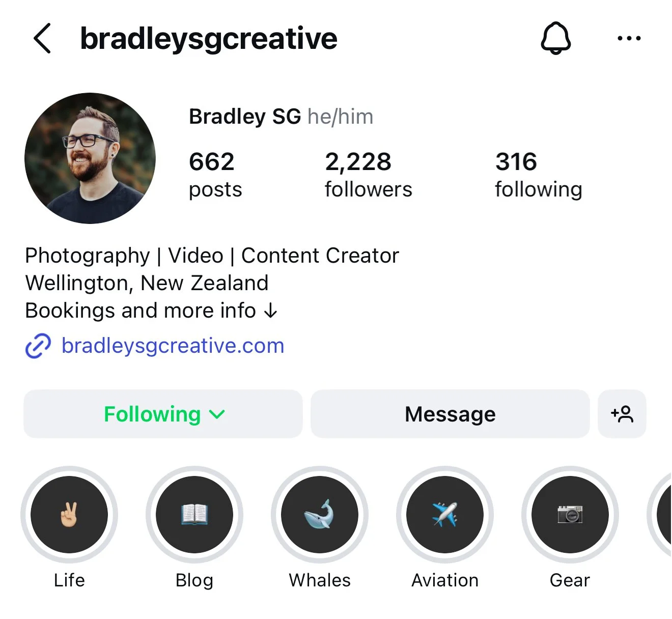
Task: Open the Life story highlight
Action: [x=69, y=515]
